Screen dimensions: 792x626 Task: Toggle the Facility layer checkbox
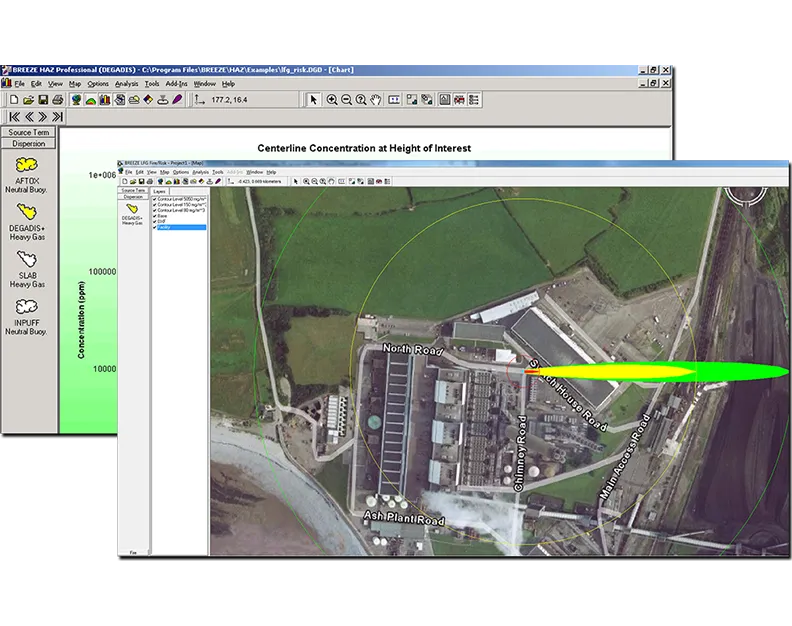click(155, 228)
